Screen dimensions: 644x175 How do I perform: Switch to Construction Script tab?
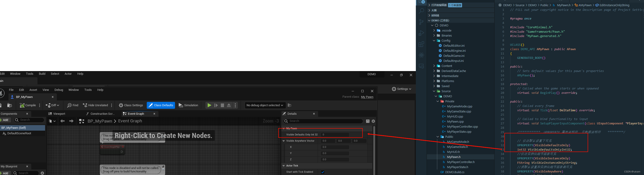click(100, 114)
